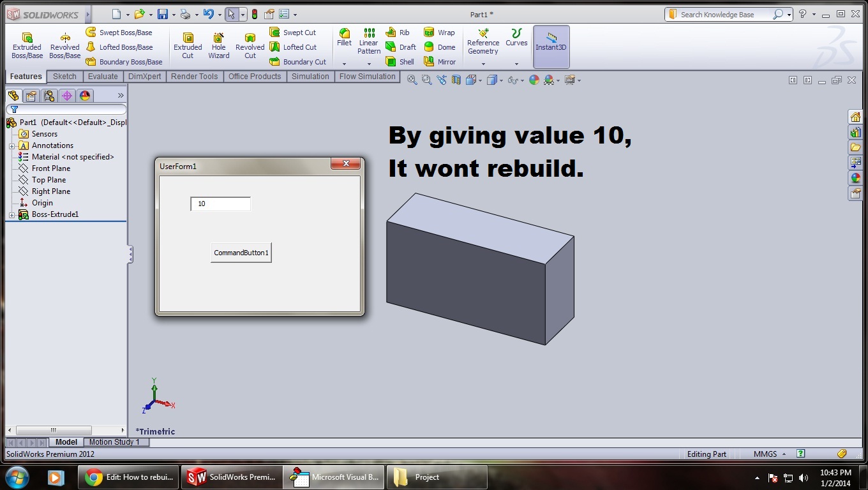Click CommandButton1 in UserForm1

[x=241, y=253]
